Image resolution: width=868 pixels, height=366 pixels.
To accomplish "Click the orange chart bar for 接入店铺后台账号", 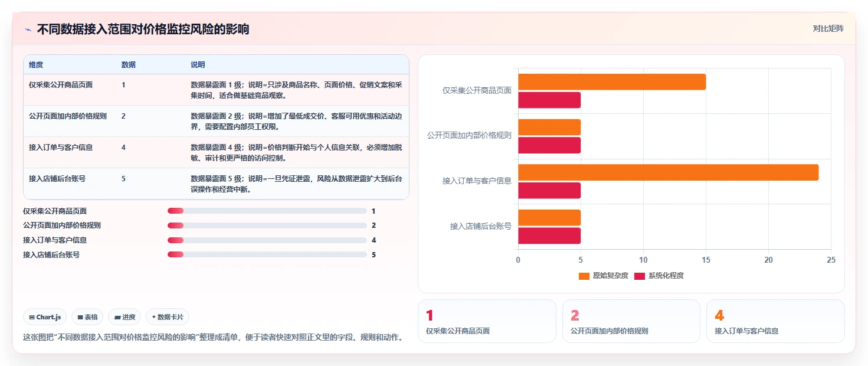I will click(549, 217).
